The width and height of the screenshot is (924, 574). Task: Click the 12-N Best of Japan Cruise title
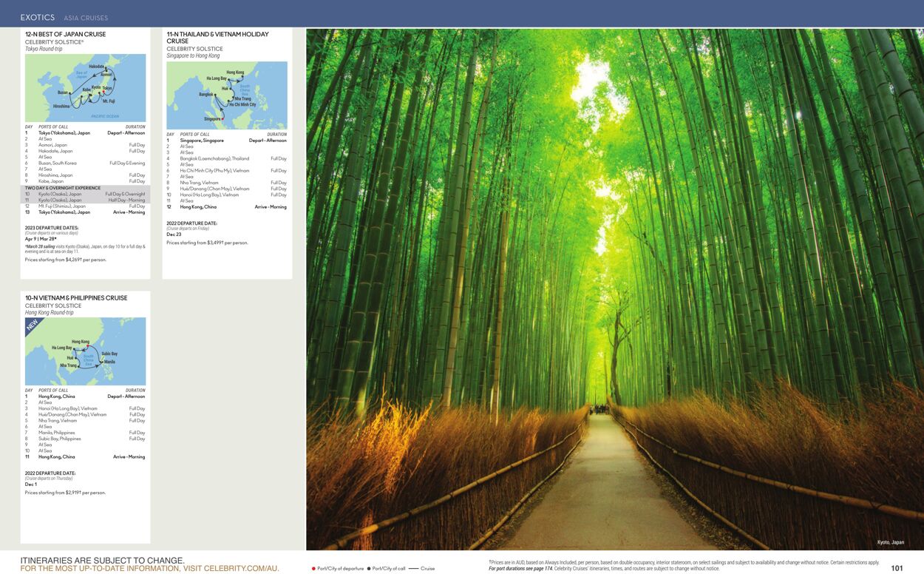pyautogui.click(x=65, y=34)
